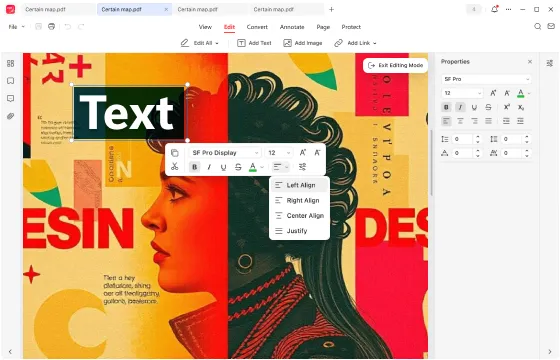The image size is (560, 360).
Task: Open the search magnifier icon
Action: pos(537,26)
